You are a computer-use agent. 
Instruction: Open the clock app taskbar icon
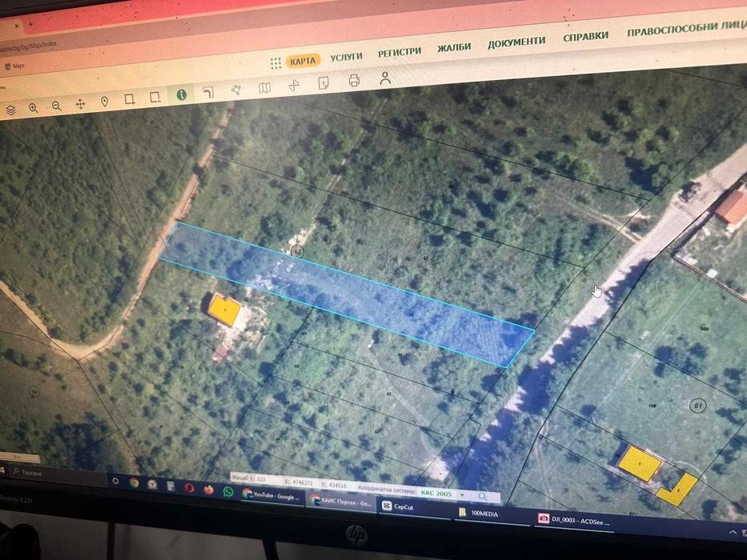(152, 484)
